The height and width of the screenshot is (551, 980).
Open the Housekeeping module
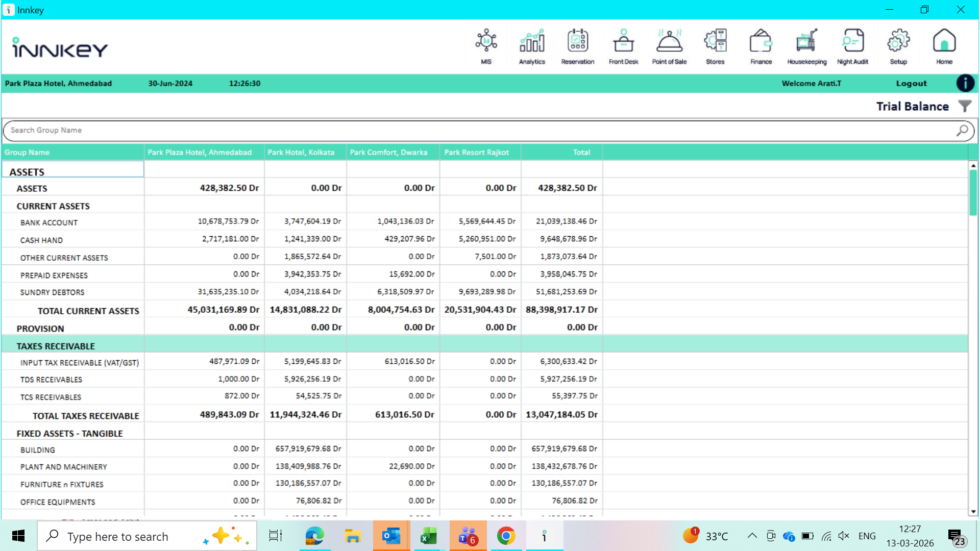[806, 46]
